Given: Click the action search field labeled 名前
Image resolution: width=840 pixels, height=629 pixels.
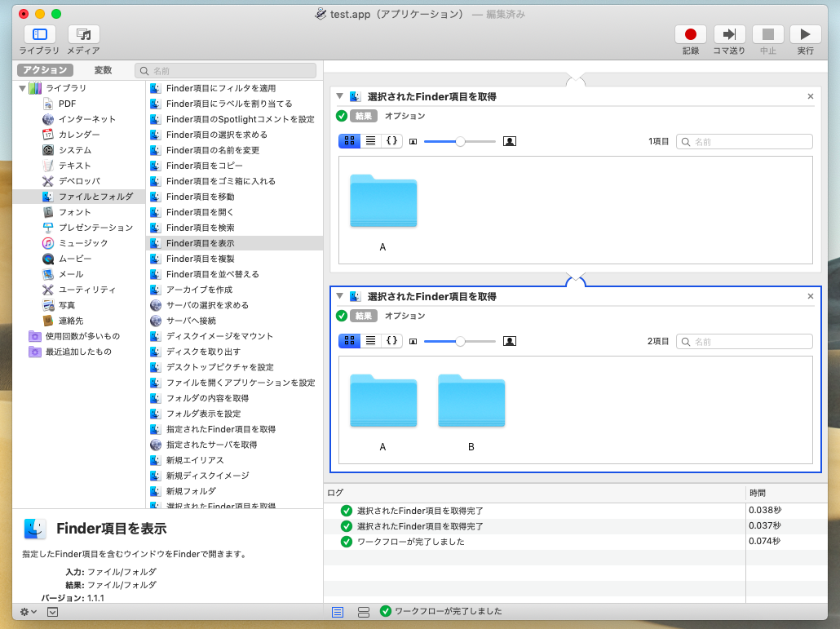Looking at the screenshot, I should 226,71.
